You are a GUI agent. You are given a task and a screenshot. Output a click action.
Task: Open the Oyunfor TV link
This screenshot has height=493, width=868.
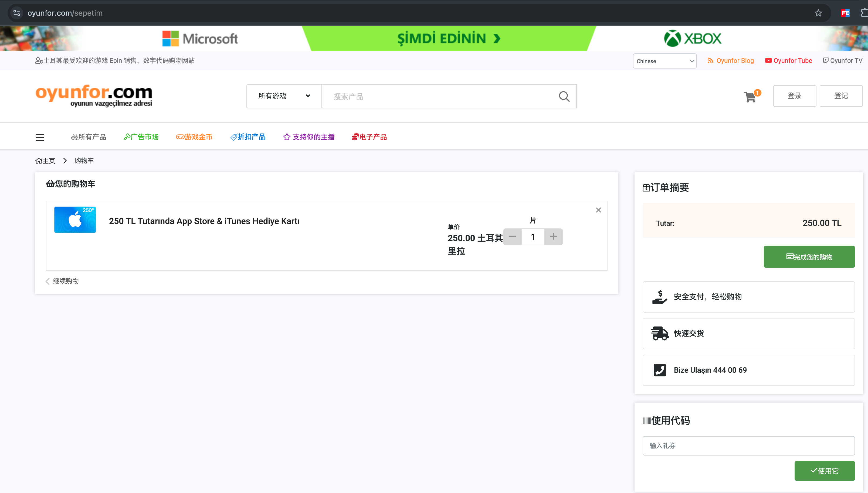coord(843,61)
